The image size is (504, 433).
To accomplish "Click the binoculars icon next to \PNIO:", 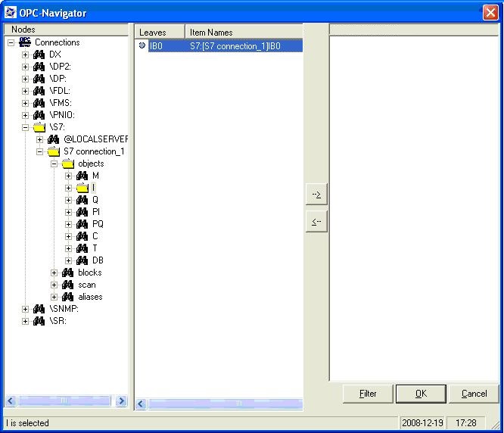I will tap(39, 115).
